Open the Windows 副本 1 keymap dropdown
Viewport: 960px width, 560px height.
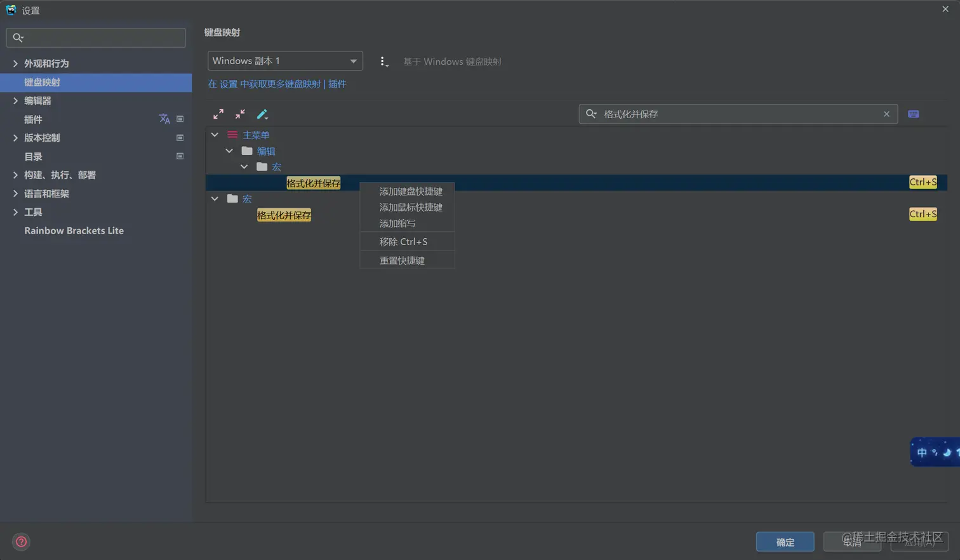(x=285, y=61)
